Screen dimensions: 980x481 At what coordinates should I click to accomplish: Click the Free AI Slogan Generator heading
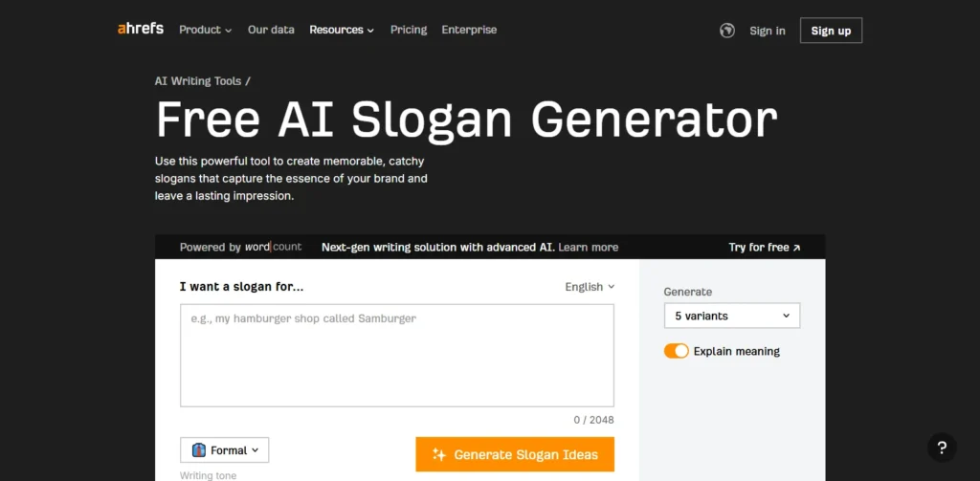coord(466,120)
